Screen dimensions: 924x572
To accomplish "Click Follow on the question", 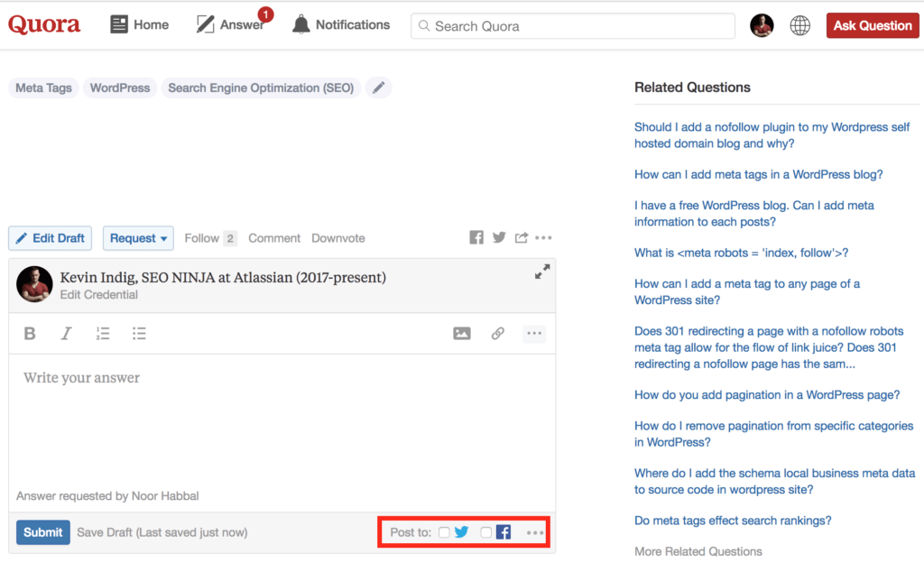I will [201, 238].
